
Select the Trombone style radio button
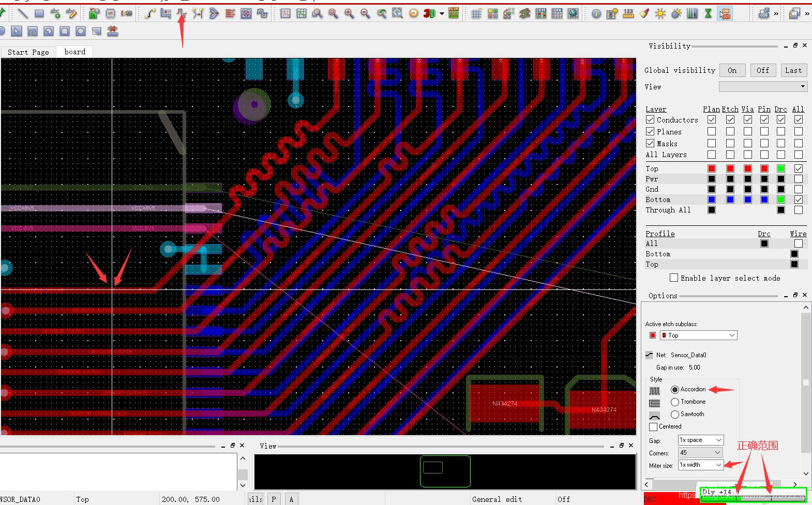(675, 402)
